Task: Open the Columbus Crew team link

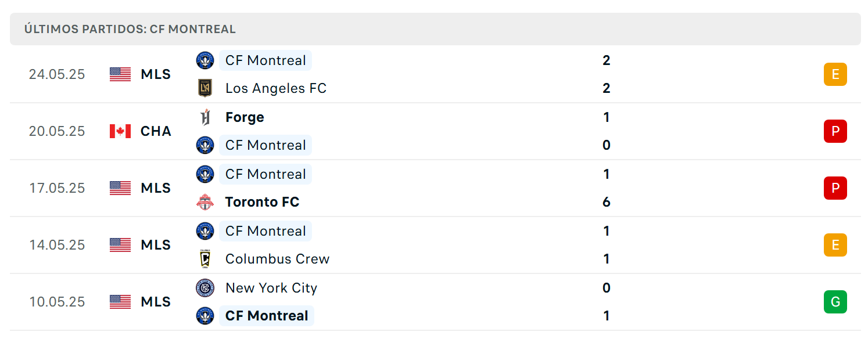Action: (x=277, y=259)
